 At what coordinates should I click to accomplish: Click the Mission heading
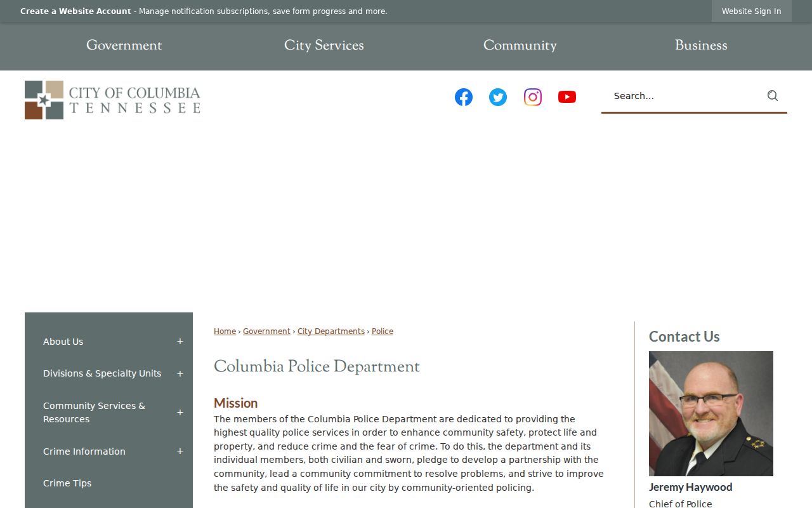pyautogui.click(x=235, y=403)
